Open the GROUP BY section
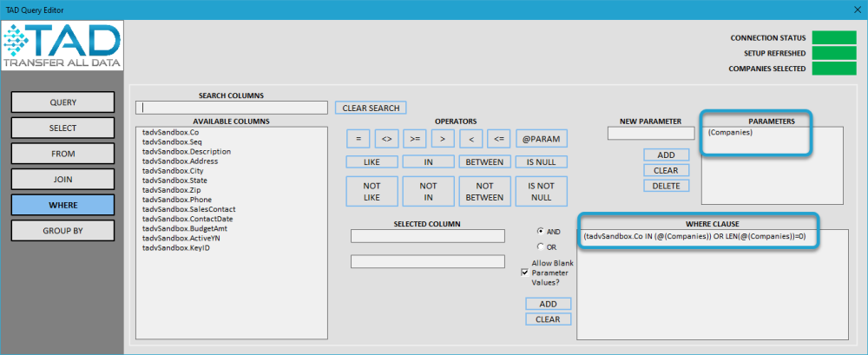 tap(63, 230)
